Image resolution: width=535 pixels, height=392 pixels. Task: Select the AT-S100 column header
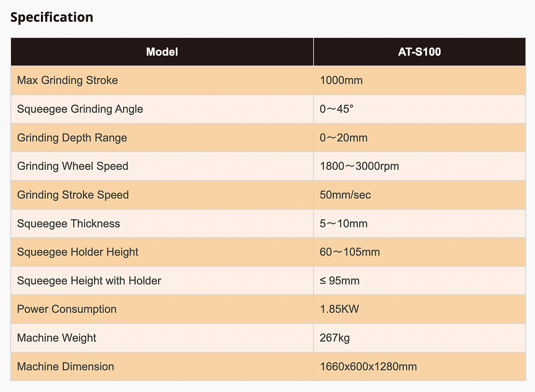click(x=419, y=52)
